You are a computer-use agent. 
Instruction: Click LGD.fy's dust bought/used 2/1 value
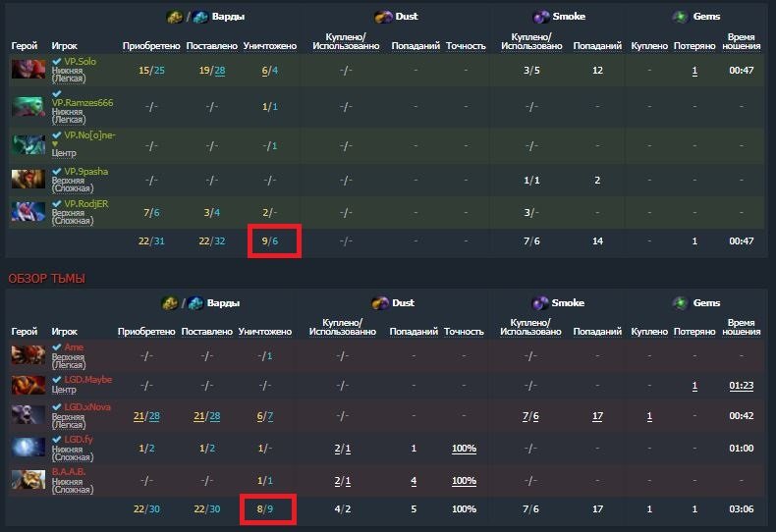pos(343,449)
